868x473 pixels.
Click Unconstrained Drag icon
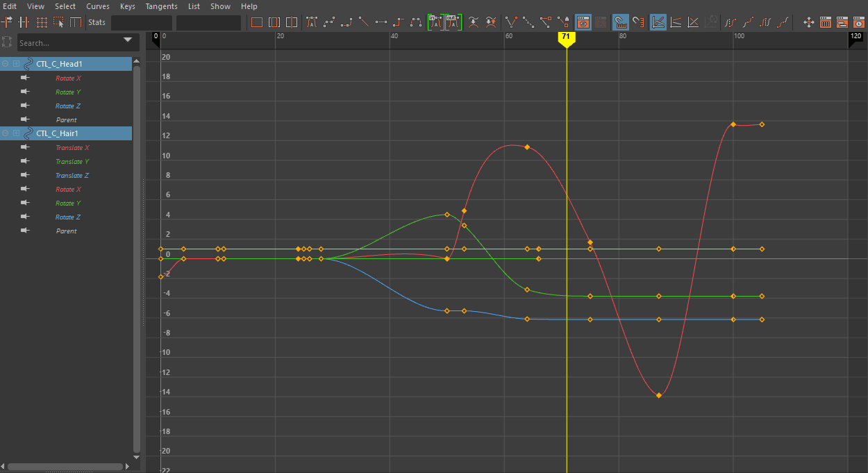pos(809,22)
